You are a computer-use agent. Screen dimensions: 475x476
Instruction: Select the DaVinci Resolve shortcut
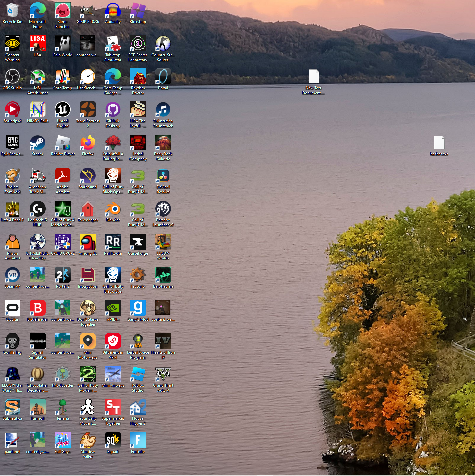click(x=163, y=176)
